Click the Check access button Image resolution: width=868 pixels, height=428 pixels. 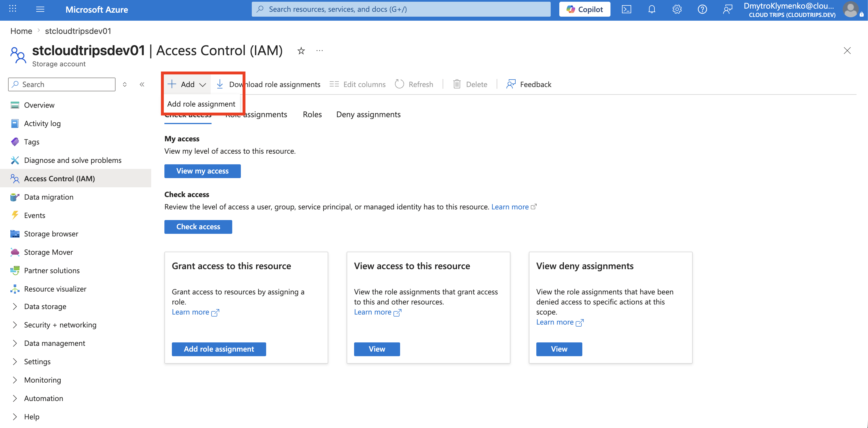[198, 227]
